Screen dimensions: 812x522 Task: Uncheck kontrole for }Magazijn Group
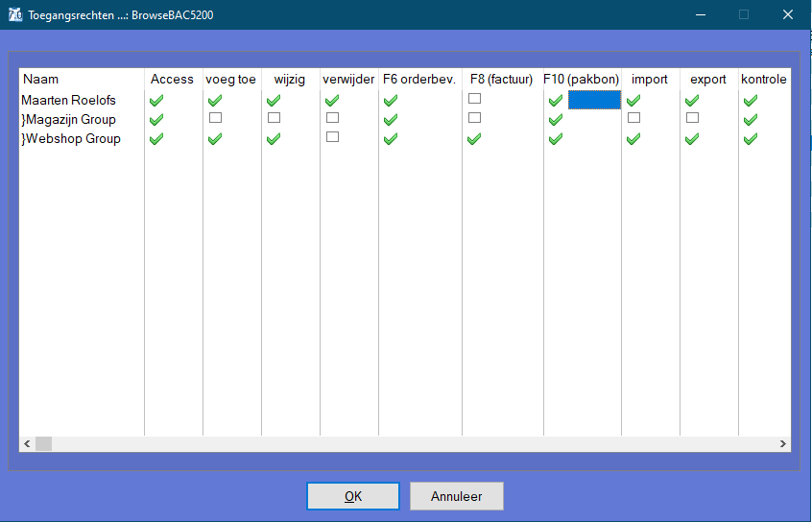[x=751, y=120]
